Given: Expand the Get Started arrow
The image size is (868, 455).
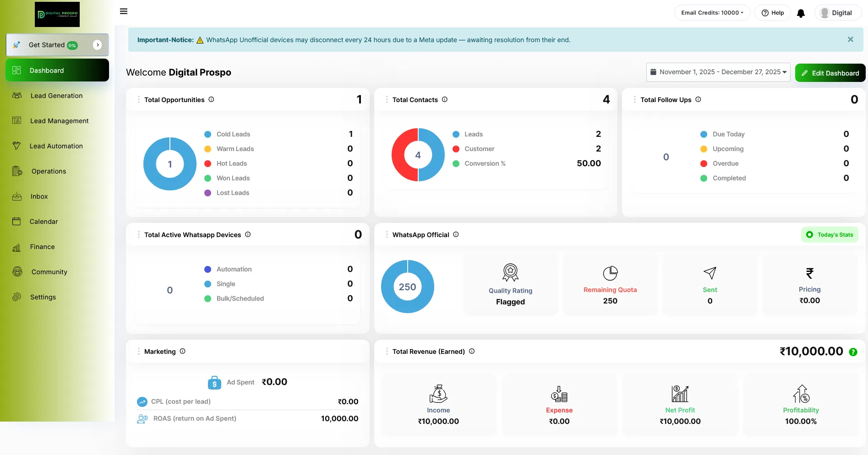Looking at the screenshot, I should [97, 45].
